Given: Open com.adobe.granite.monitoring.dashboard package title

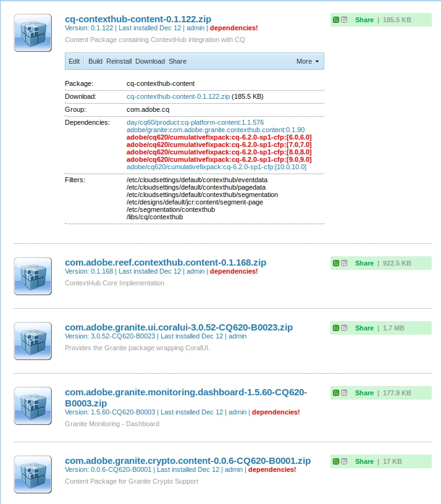Looking at the screenshot, I should pyautogui.click(x=186, y=398).
